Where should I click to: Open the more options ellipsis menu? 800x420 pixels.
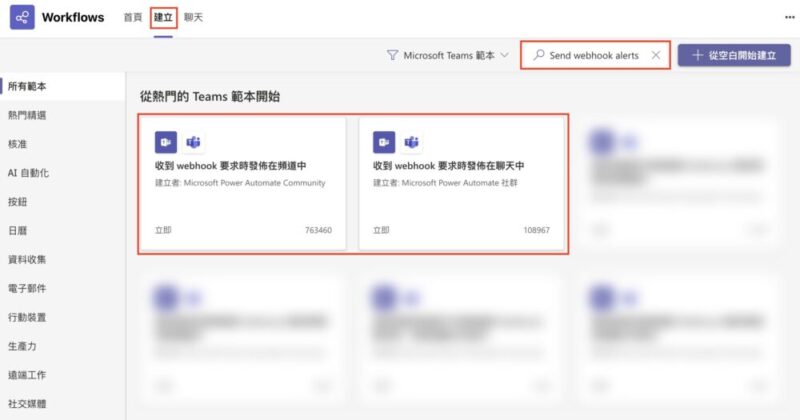[x=789, y=17]
